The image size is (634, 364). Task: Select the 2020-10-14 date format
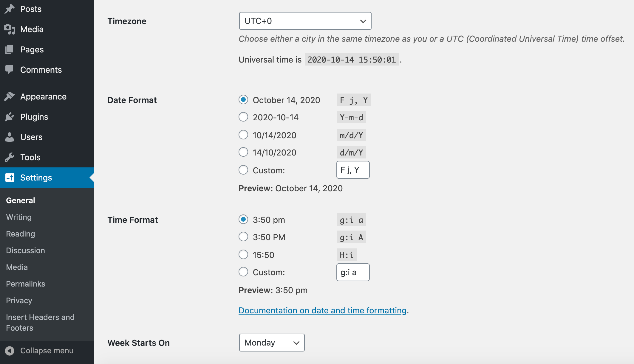243,117
